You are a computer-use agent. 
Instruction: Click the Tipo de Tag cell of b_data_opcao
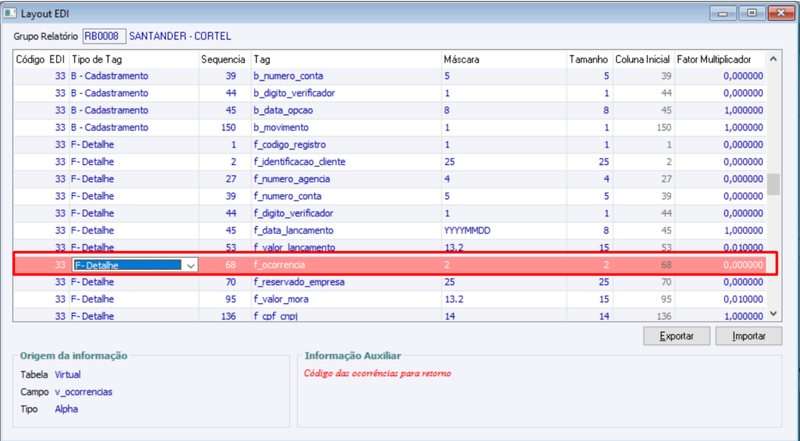(x=134, y=110)
